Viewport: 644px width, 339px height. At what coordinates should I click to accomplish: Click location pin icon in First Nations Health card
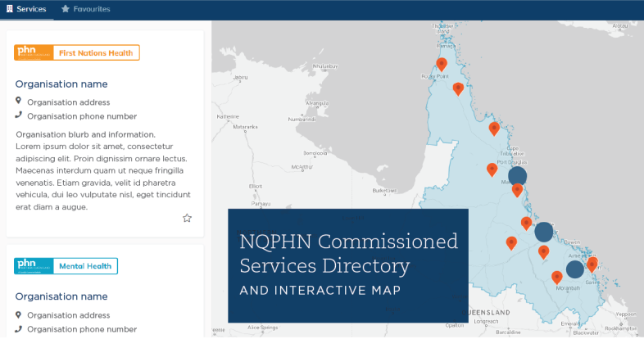click(x=18, y=101)
